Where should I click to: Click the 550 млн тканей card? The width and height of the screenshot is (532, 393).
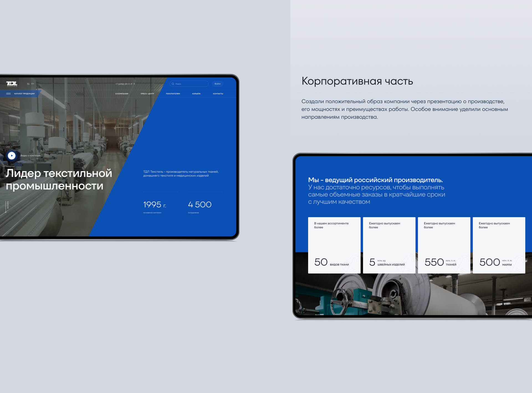(x=444, y=245)
